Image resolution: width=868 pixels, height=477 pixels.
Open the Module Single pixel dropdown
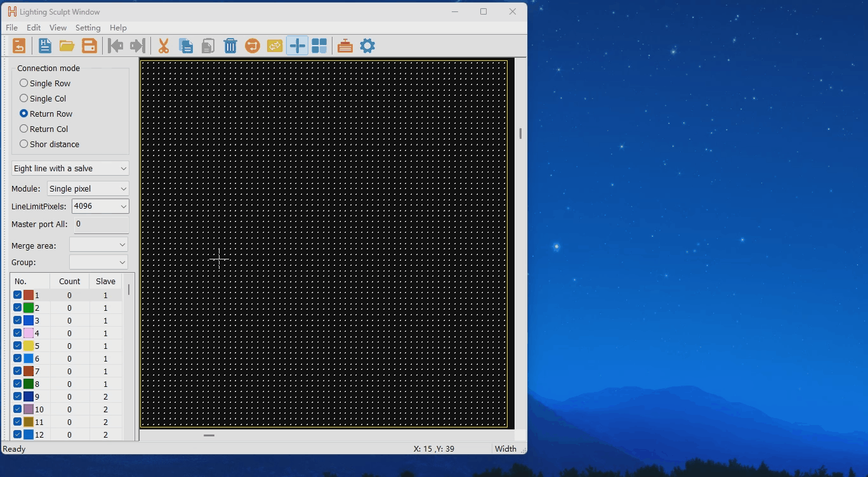[88, 189]
